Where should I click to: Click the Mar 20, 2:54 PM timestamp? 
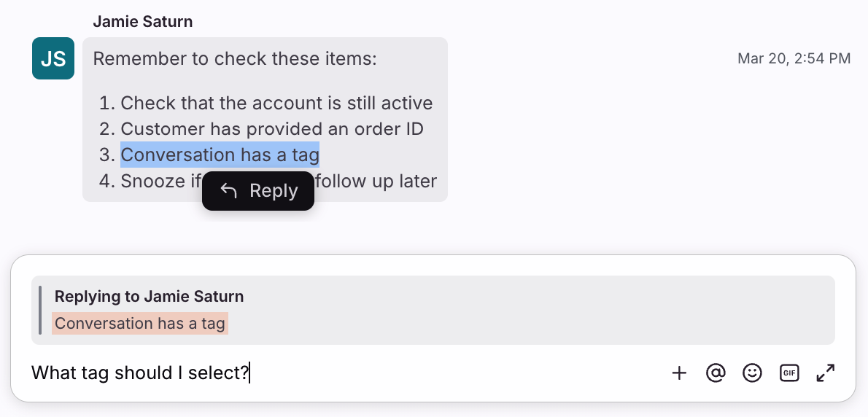[794, 58]
